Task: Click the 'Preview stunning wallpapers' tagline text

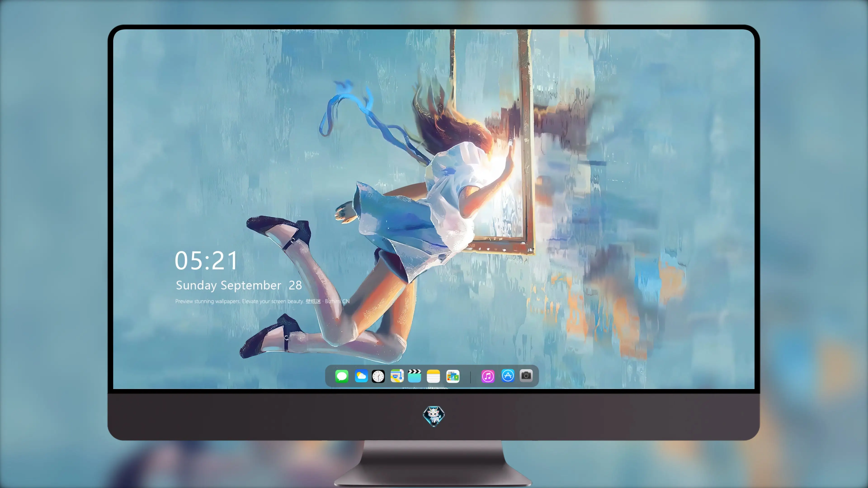Action: pos(262,301)
